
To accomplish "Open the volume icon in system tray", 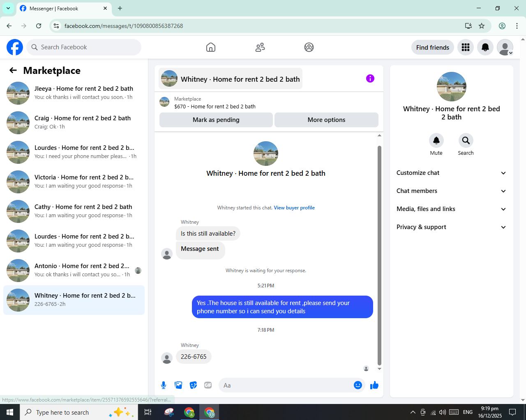I will (x=442, y=412).
